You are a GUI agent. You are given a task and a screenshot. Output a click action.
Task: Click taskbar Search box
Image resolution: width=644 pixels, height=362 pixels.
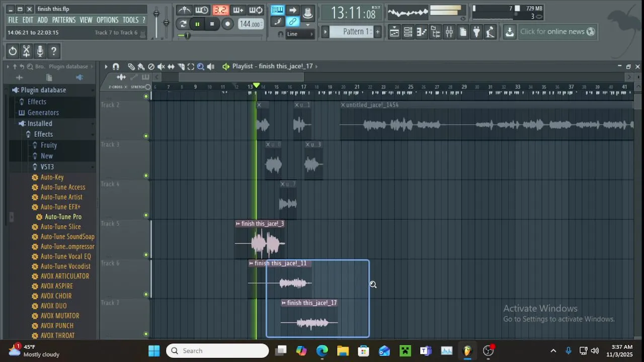click(218, 350)
